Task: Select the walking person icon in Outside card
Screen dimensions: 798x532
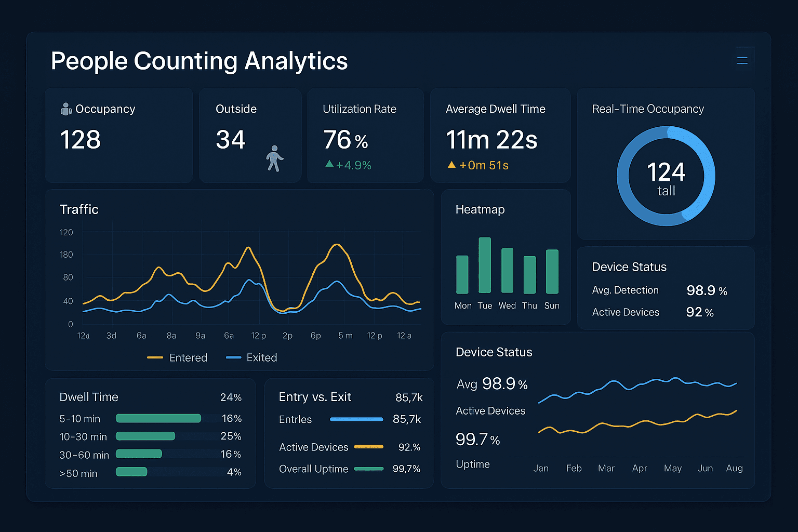Action: pyautogui.click(x=274, y=158)
